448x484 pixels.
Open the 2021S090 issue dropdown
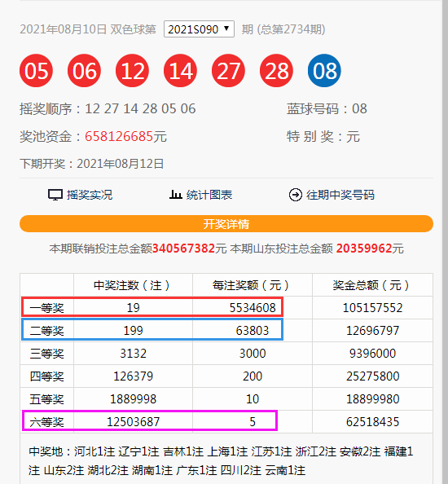coord(199,29)
